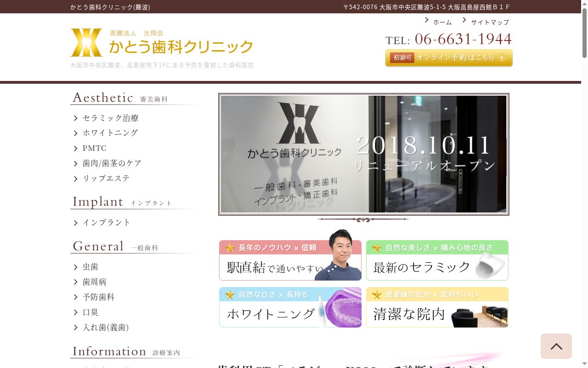The width and height of the screenshot is (588, 368).
Task: Open the ホワイトニング banner with mouthpiece image
Action: coord(290,307)
